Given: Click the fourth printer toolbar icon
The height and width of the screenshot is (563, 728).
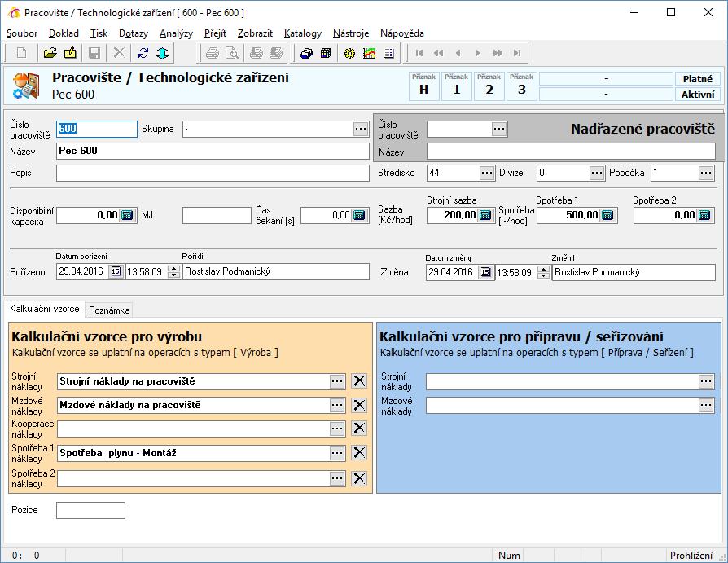Looking at the screenshot, I should (x=276, y=53).
